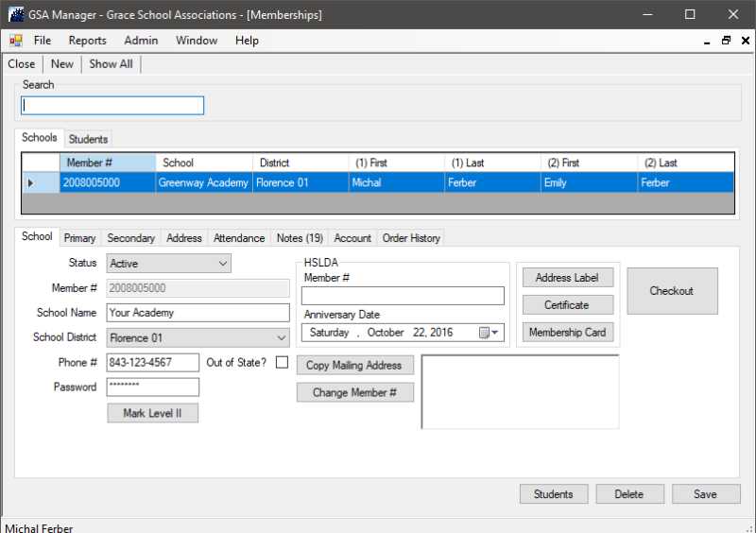Click the School Name field

point(198,313)
